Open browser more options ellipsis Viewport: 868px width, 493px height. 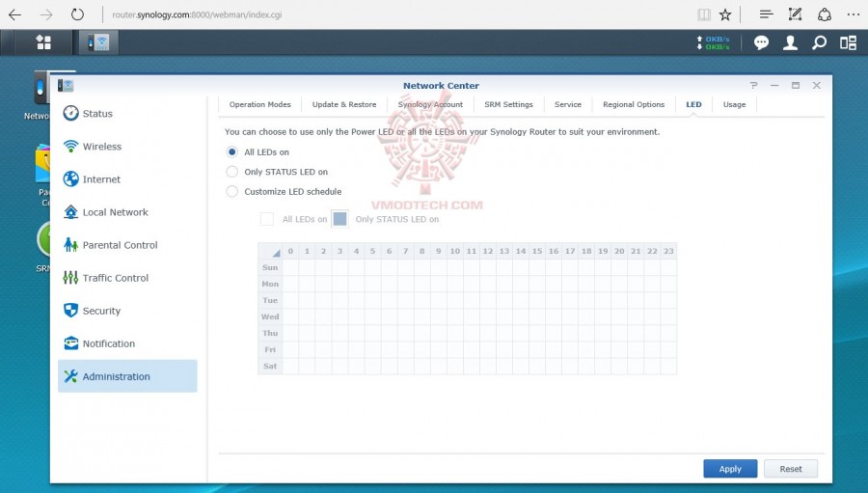(x=854, y=15)
